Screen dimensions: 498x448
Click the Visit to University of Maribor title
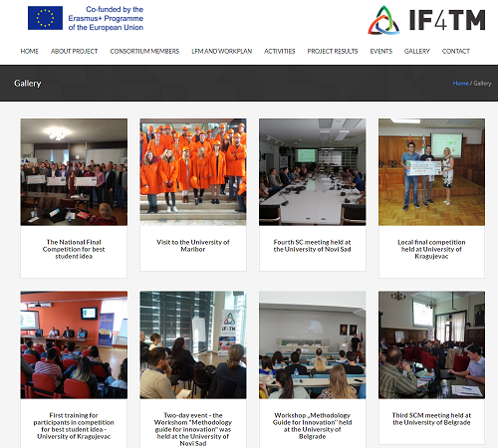coord(193,246)
